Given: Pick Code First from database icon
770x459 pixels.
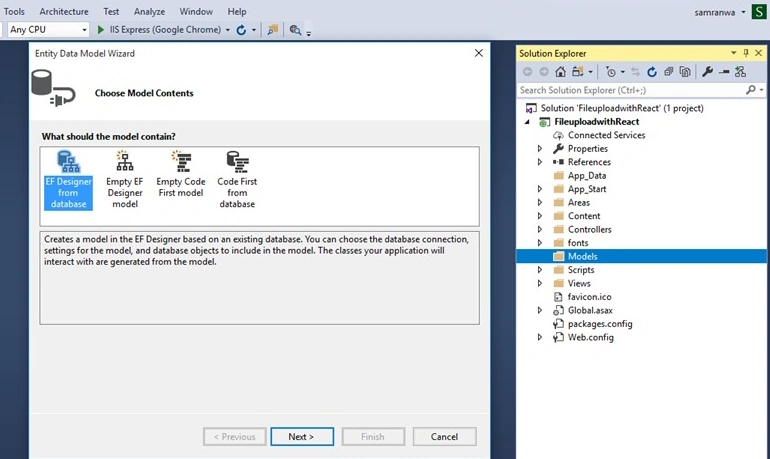Looking at the screenshot, I should pyautogui.click(x=238, y=162).
